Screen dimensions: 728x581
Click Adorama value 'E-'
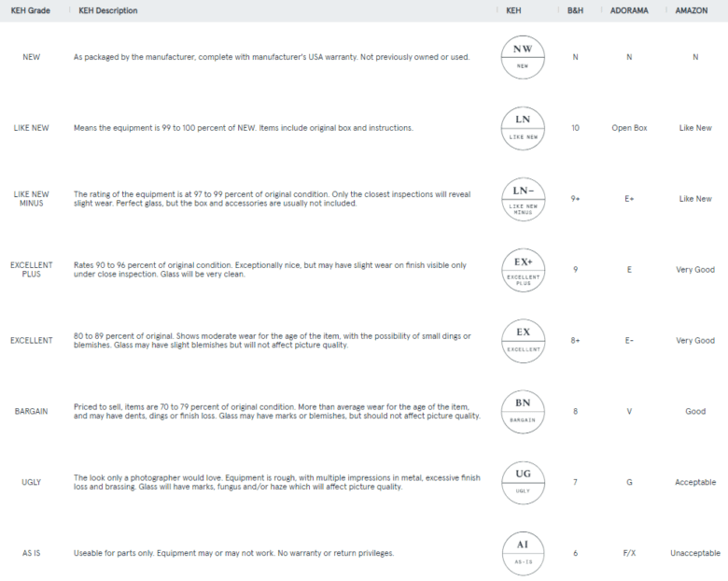[629, 340]
